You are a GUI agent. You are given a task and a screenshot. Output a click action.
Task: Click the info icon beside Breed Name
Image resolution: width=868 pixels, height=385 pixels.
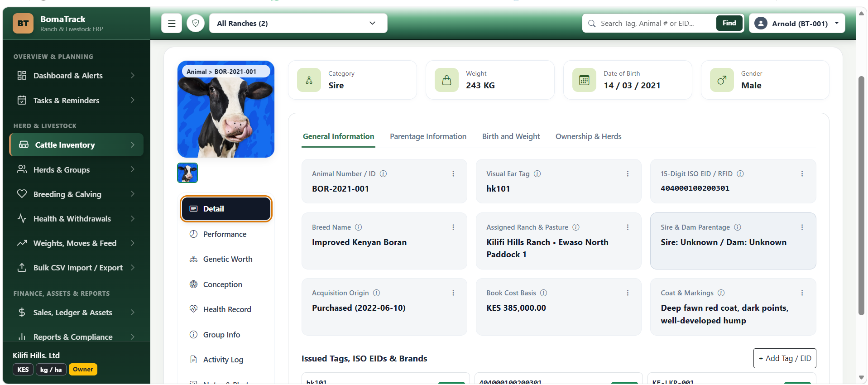tap(358, 227)
